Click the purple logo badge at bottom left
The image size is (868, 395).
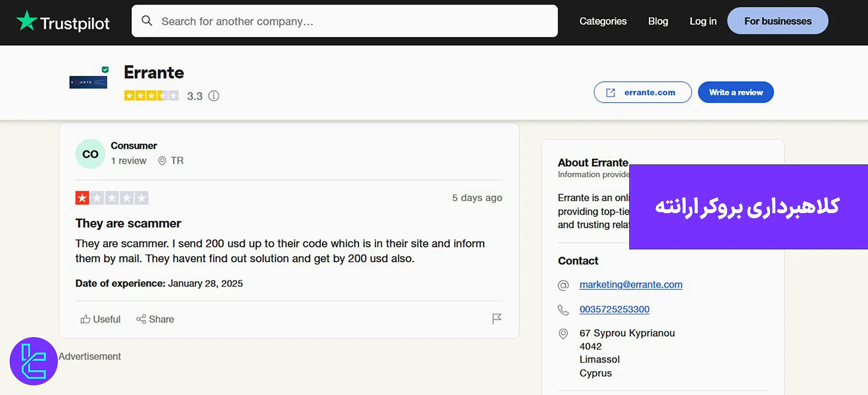(x=34, y=361)
